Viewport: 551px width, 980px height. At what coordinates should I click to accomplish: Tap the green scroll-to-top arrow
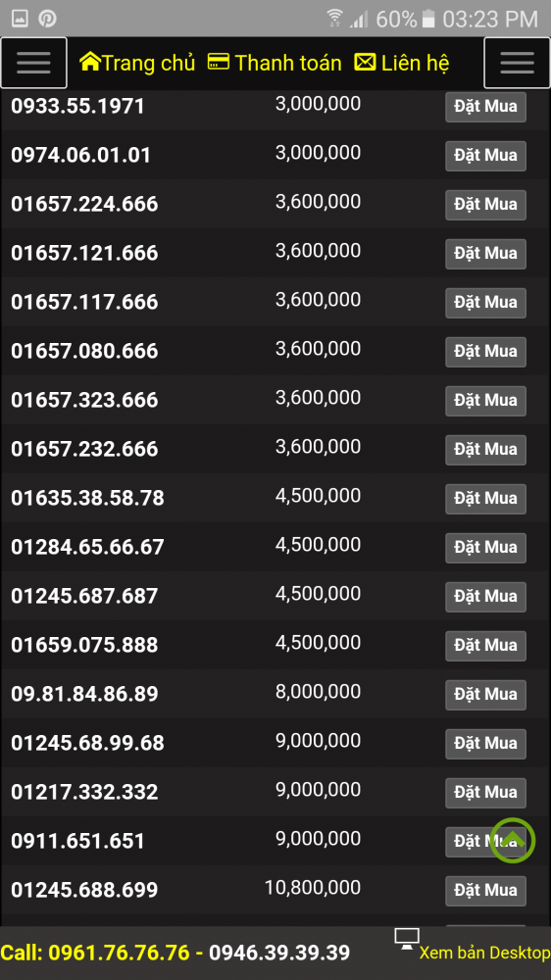(x=513, y=840)
